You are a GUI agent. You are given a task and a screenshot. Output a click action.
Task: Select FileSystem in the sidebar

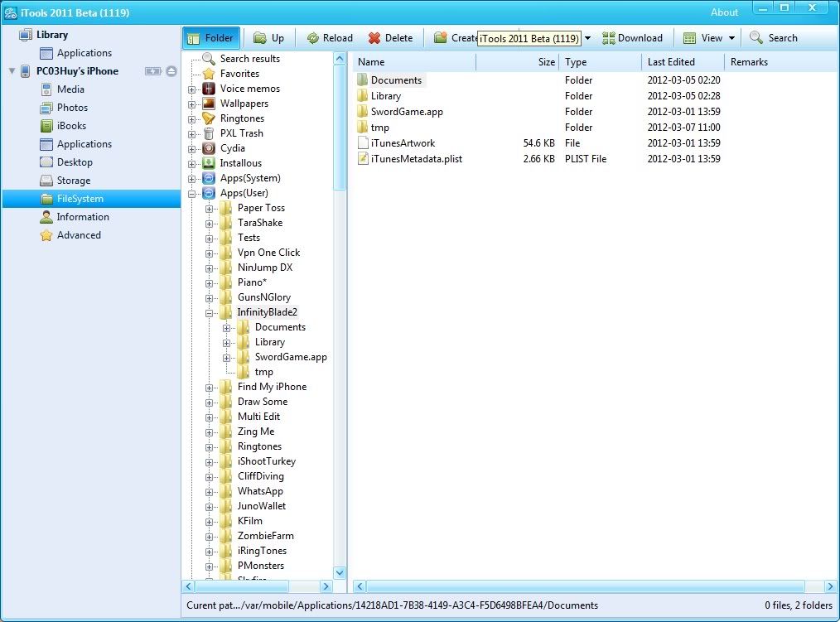(92, 199)
